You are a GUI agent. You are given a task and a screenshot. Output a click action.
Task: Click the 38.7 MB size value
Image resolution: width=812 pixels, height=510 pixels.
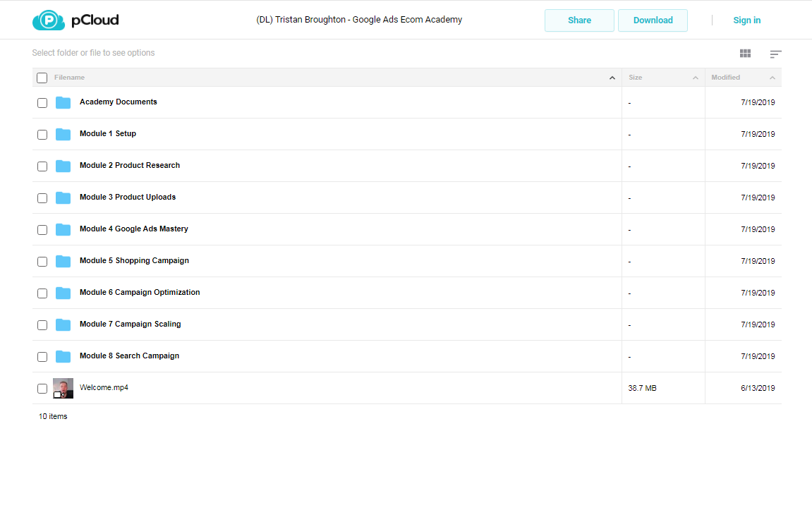point(642,389)
